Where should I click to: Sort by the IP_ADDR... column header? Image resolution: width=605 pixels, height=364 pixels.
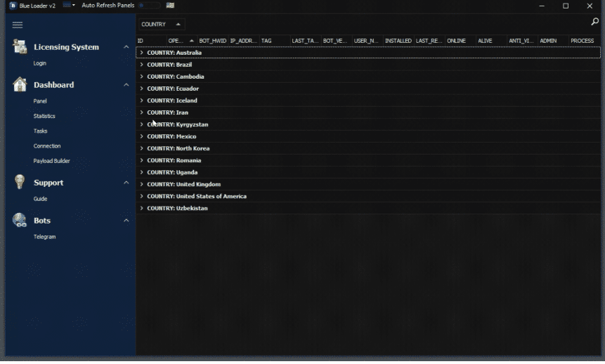pyautogui.click(x=244, y=41)
